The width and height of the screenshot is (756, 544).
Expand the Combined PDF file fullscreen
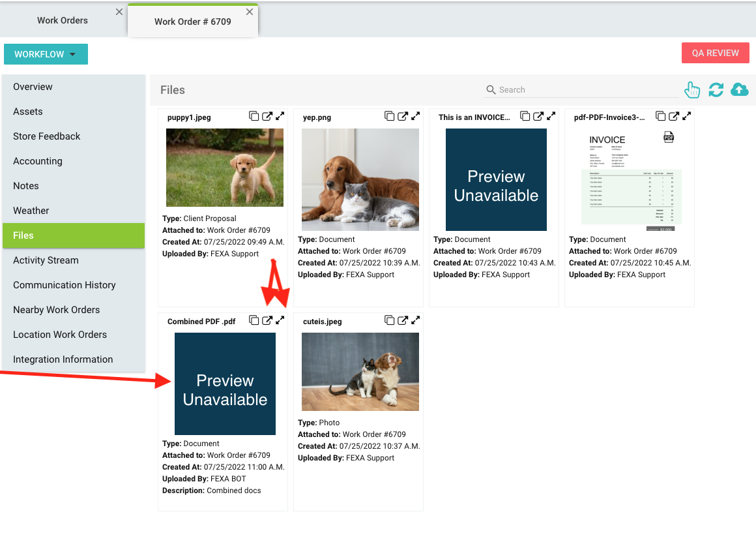(280, 320)
